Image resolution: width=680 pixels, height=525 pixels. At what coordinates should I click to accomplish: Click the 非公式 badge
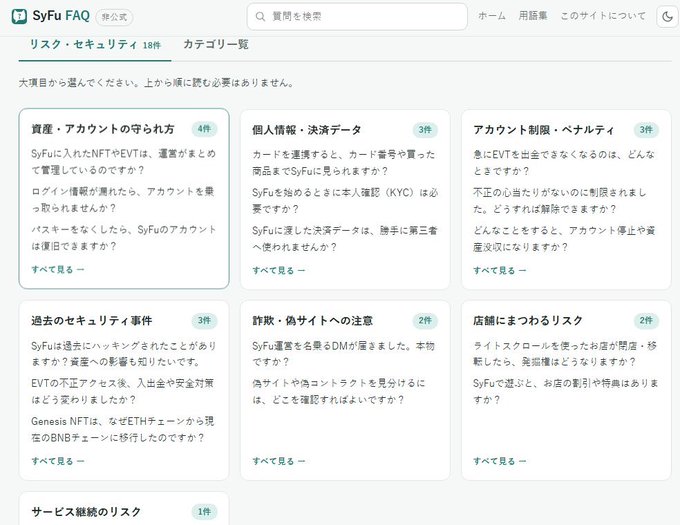(114, 17)
